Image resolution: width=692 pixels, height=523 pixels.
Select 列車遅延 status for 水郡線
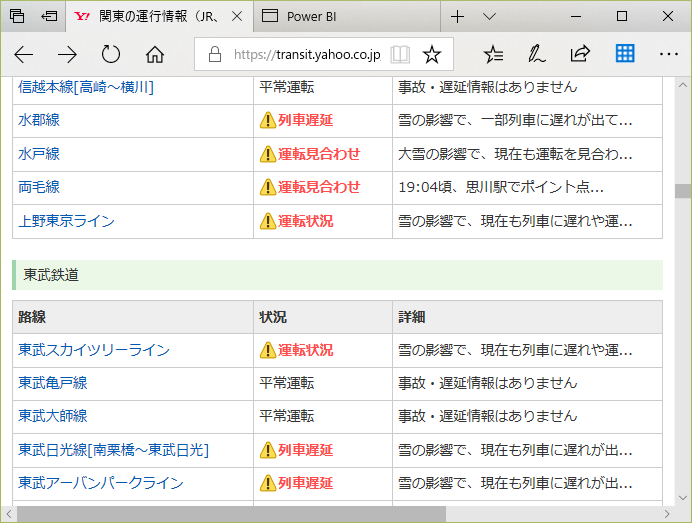pyautogui.click(x=305, y=120)
